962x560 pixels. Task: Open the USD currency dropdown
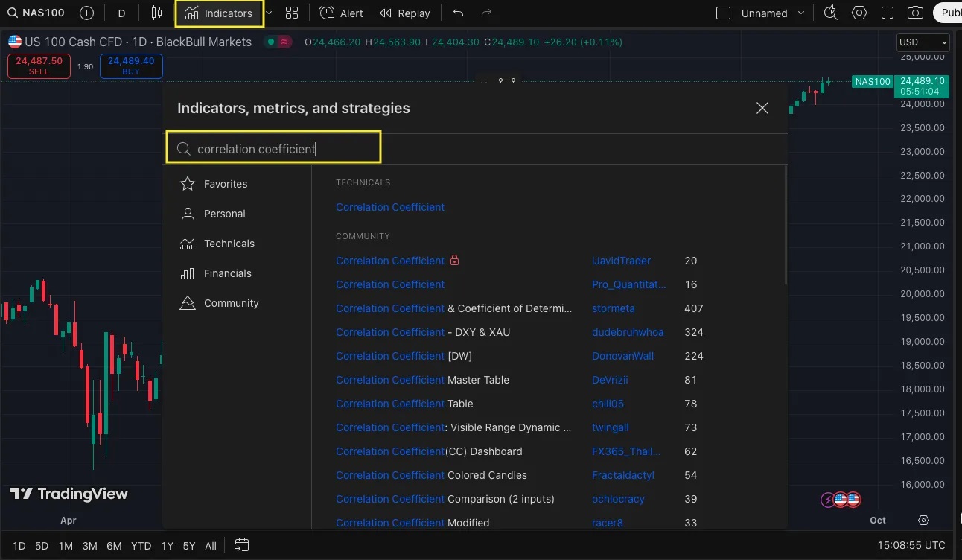click(x=923, y=42)
